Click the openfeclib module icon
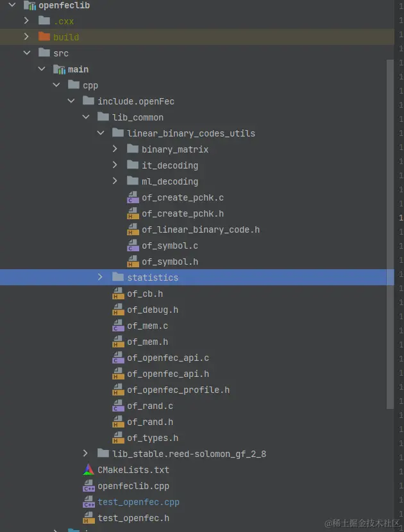Image resolution: width=404 pixels, height=532 pixels. pyautogui.click(x=29, y=5)
